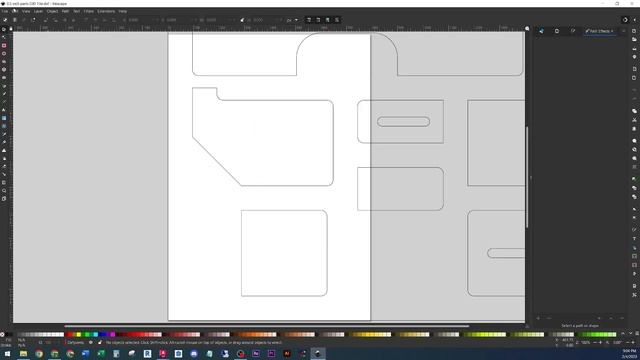Open the dock panel tabs dropdown arrow
640x360 pixels.
(624, 31)
